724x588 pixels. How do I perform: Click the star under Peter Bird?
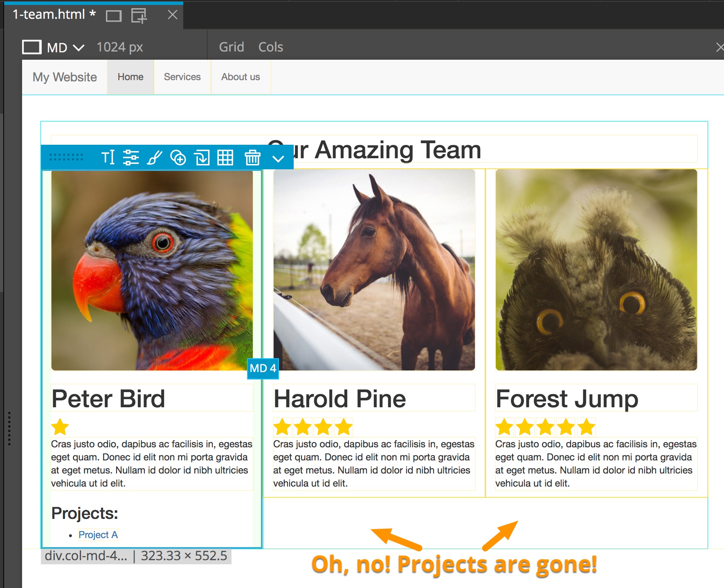[60, 426]
